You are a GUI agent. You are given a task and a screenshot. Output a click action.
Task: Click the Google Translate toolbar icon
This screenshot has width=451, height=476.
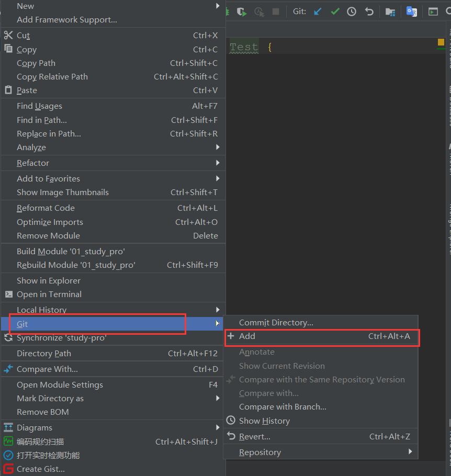coord(412,12)
